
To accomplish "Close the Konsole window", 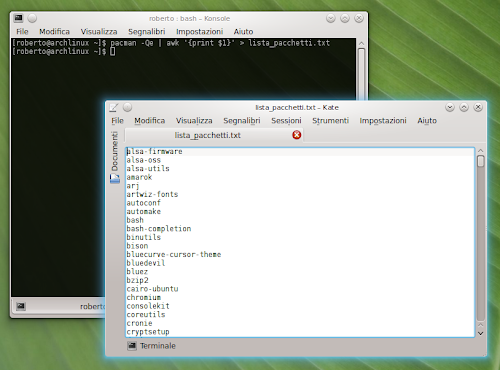I will coord(359,18).
